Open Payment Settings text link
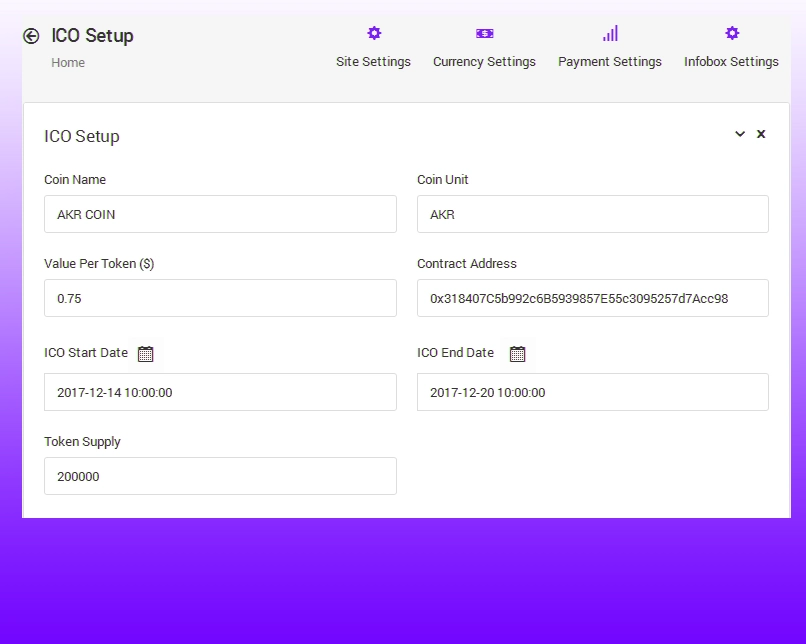The image size is (806, 644). [610, 62]
